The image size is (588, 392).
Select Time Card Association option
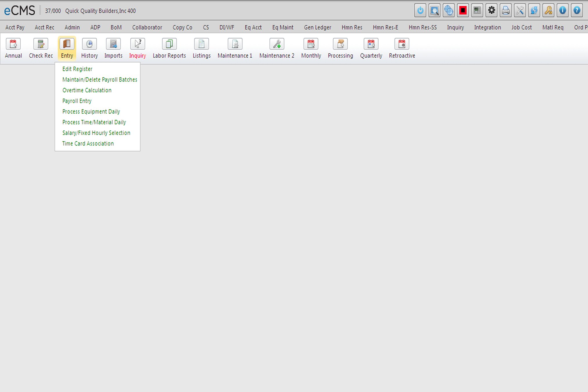[87, 143]
